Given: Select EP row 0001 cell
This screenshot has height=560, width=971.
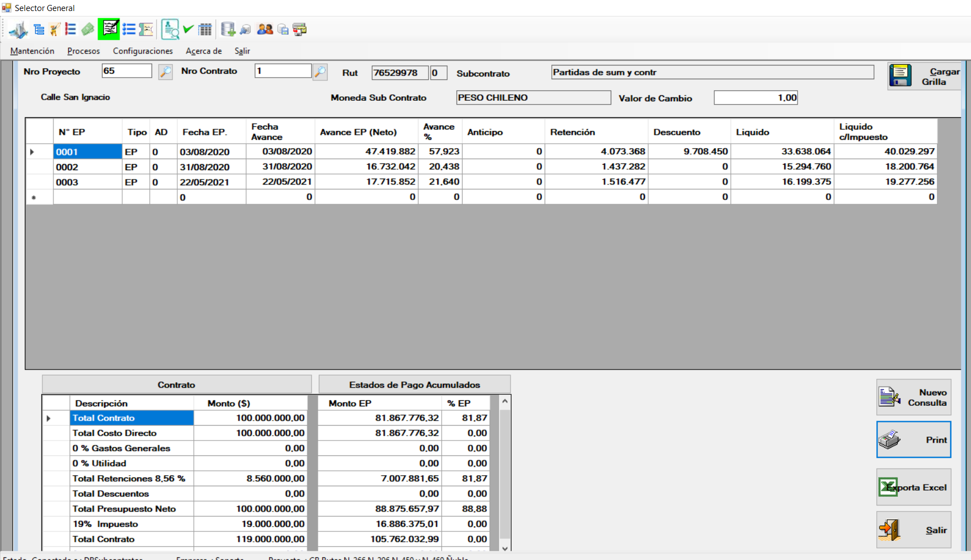Looking at the screenshot, I should pos(88,151).
